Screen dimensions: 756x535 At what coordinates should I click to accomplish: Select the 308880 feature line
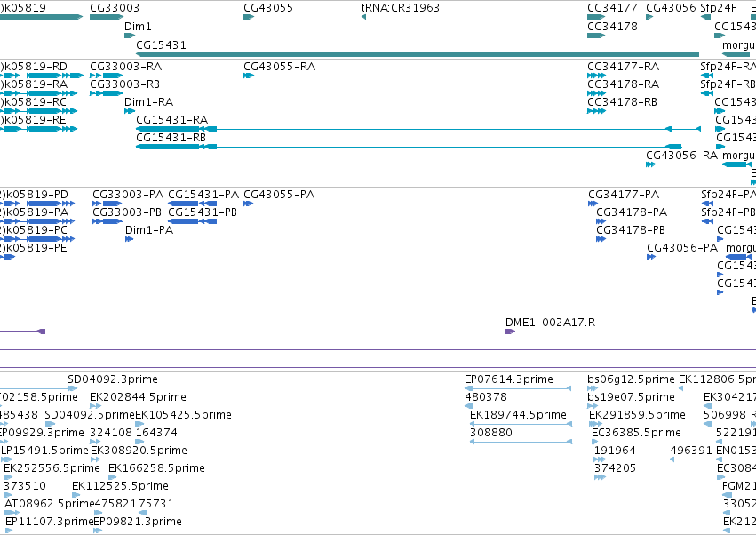(x=521, y=442)
